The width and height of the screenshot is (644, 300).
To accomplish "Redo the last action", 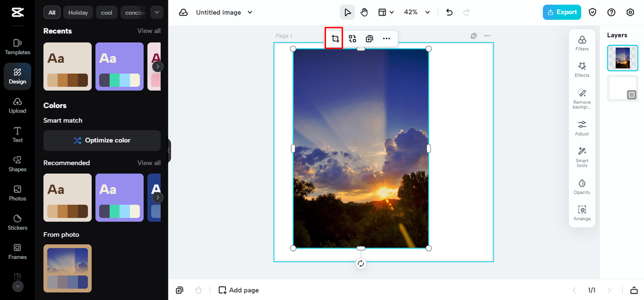I will click(466, 13).
